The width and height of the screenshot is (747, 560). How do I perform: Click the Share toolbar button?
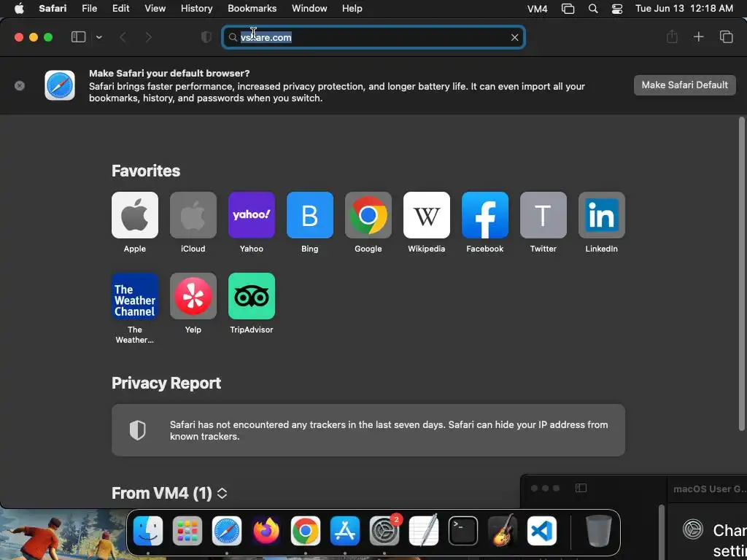pos(672,37)
